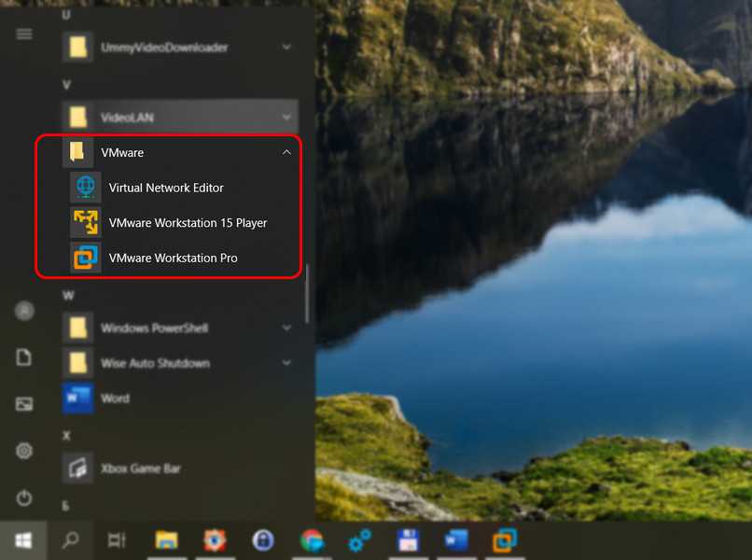This screenshot has height=560, width=752.
Task: Click the Power icon in Start sidebar
Action: [x=24, y=498]
